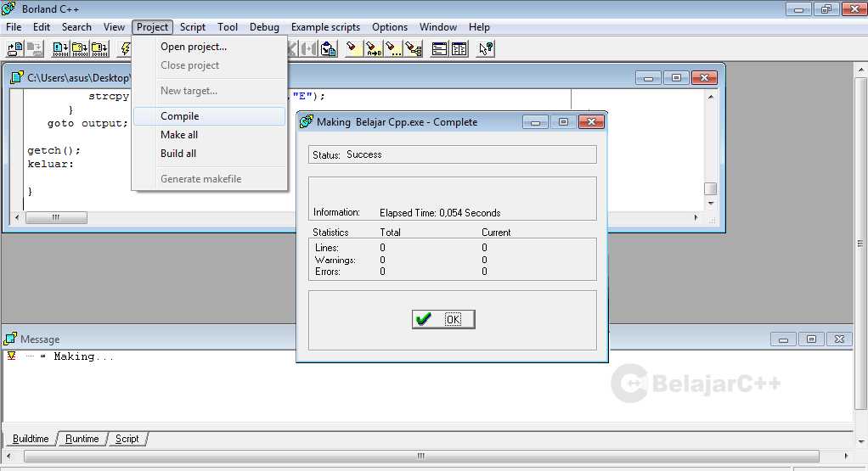This screenshot has width=868, height=471.
Task: Click the grayed-out second toolbar icon
Action: [x=34, y=49]
